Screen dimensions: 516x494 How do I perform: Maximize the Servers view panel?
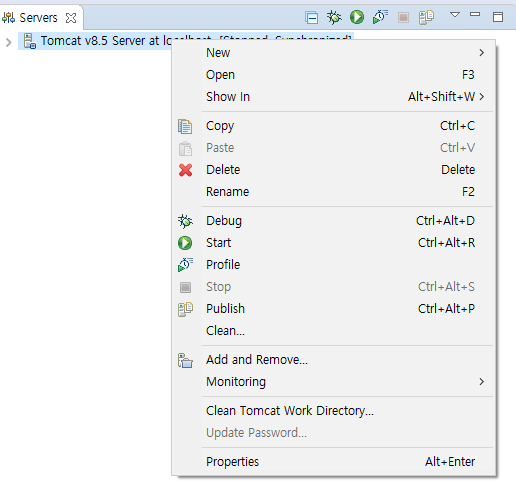[498, 17]
